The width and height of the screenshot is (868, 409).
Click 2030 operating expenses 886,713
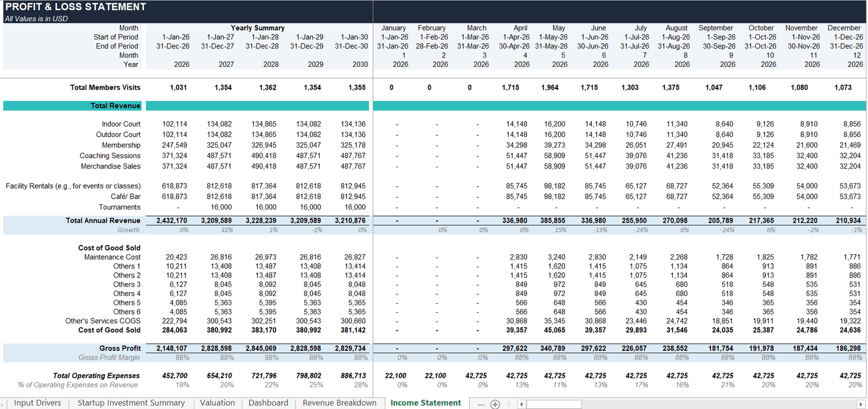(x=353, y=376)
